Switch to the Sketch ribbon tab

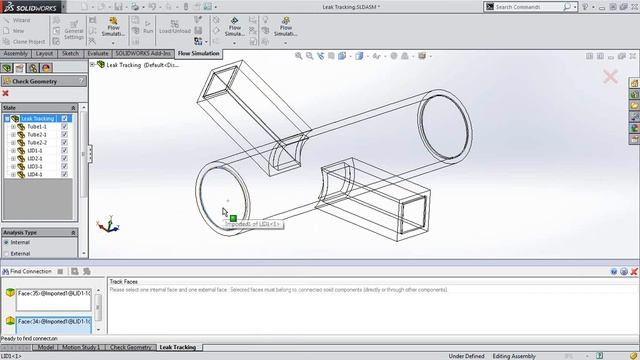click(70, 53)
